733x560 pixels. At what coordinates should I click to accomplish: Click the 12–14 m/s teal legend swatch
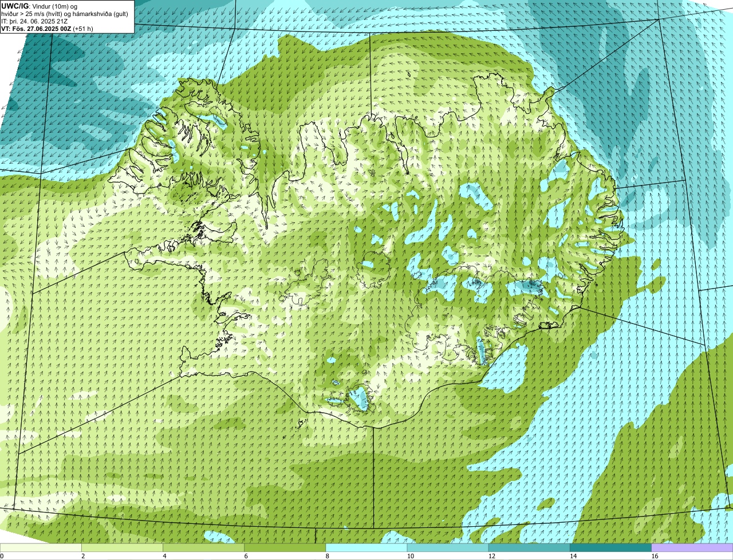coord(529,548)
